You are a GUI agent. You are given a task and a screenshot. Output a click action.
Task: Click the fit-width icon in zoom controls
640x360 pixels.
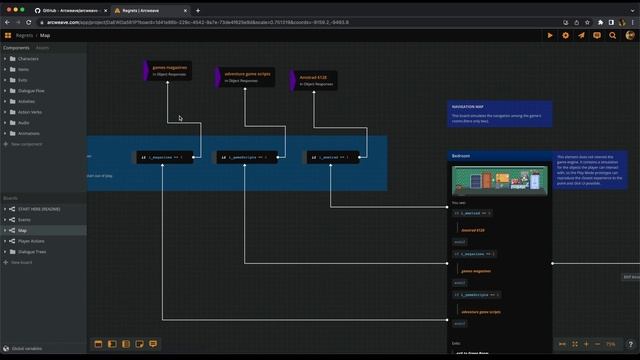tap(562, 344)
